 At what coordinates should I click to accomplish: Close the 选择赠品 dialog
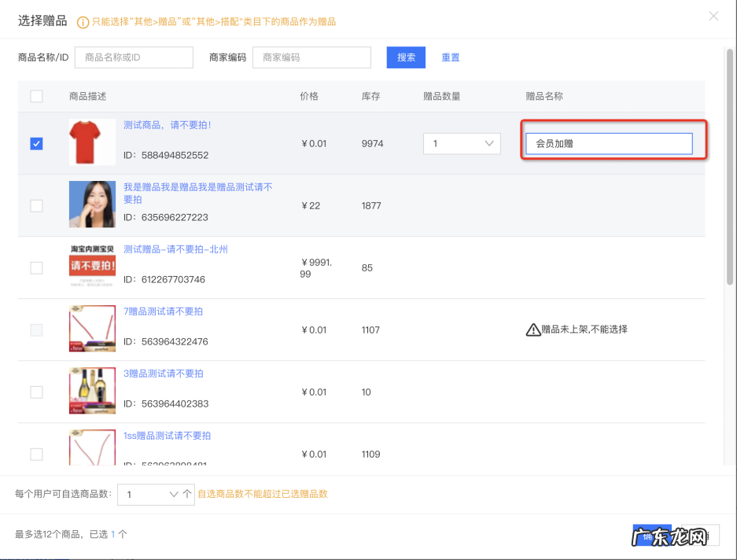(x=713, y=16)
